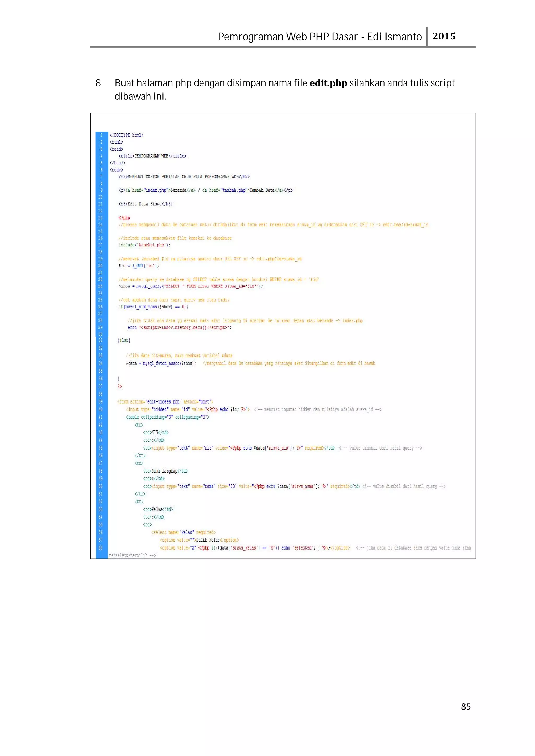The image size is (535, 756).
Task: Click the '<title>PEMROGRAMAN WEB</title>' code line
Action: point(153,156)
